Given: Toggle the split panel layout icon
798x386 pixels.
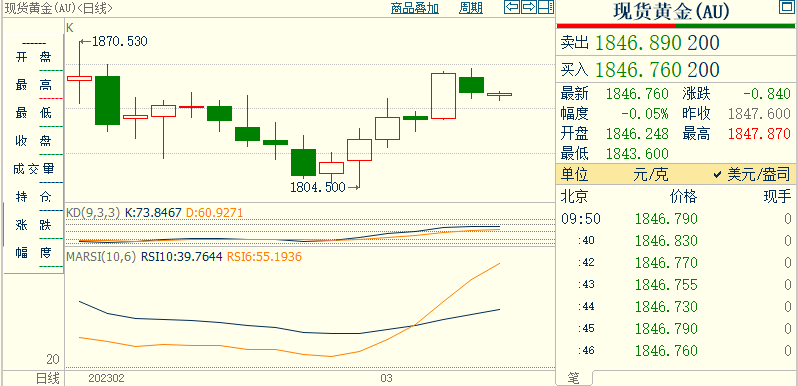Looking at the screenshot, I should [x=546, y=7].
